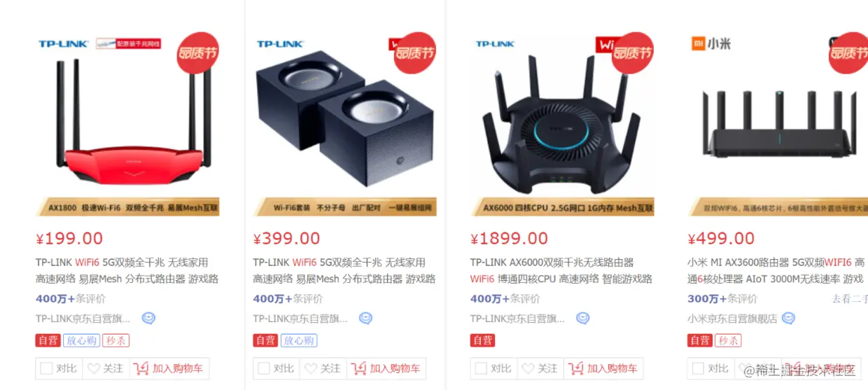Open customer service chat for ¥399.00 product
This screenshot has height=390, width=868.
click(365, 319)
